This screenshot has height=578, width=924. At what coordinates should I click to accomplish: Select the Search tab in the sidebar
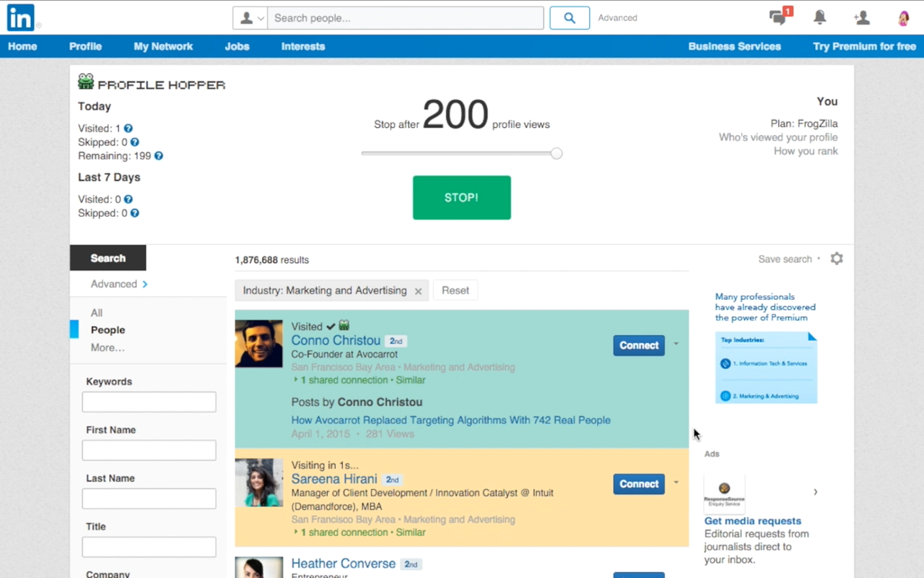[x=108, y=258]
